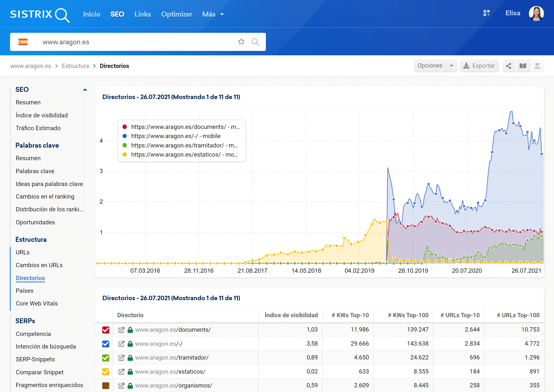Open the handbook book icon
This screenshot has width=554, height=392.
pyautogui.click(x=523, y=66)
